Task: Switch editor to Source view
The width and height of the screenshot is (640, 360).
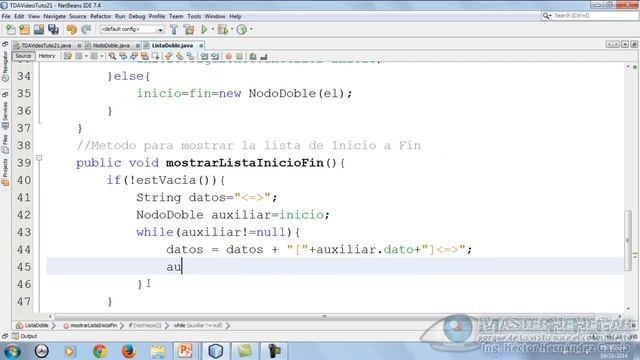Action: pos(23,56)
